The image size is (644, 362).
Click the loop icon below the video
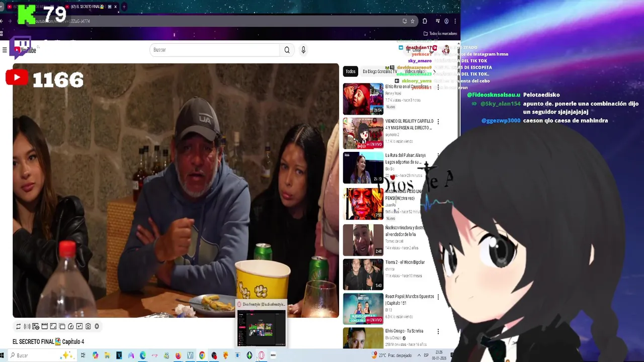pos(19,326)
